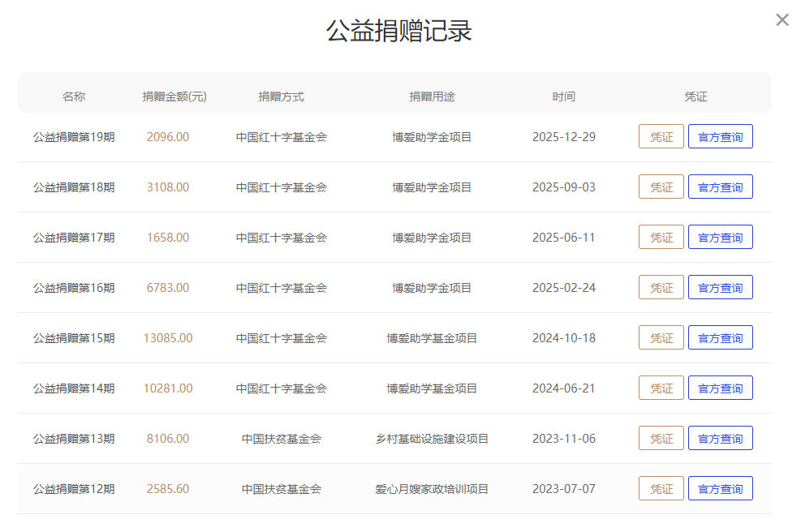Open 凭证 for 公益捐赠第16期
Screen dimensions: 801x532
661,288
